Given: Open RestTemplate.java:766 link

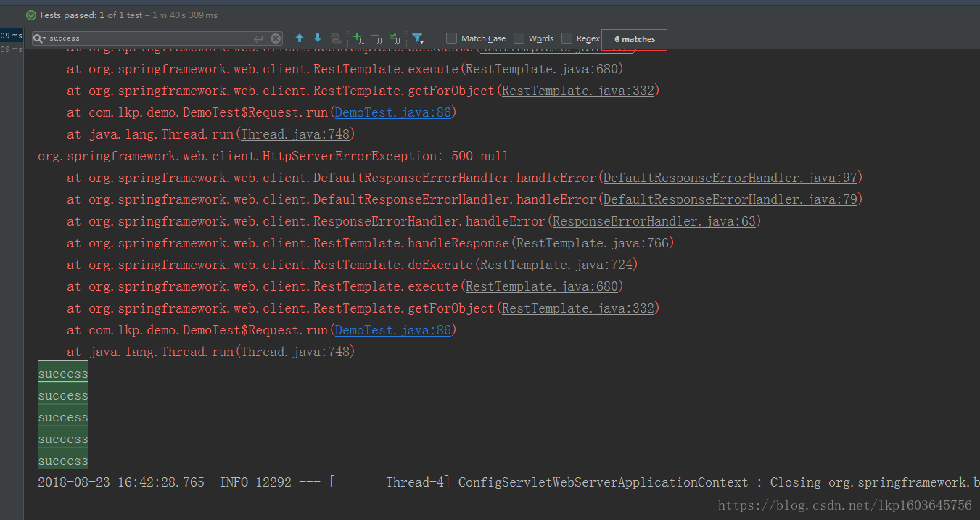Looking at the screenshot, I should pos(592,243).
